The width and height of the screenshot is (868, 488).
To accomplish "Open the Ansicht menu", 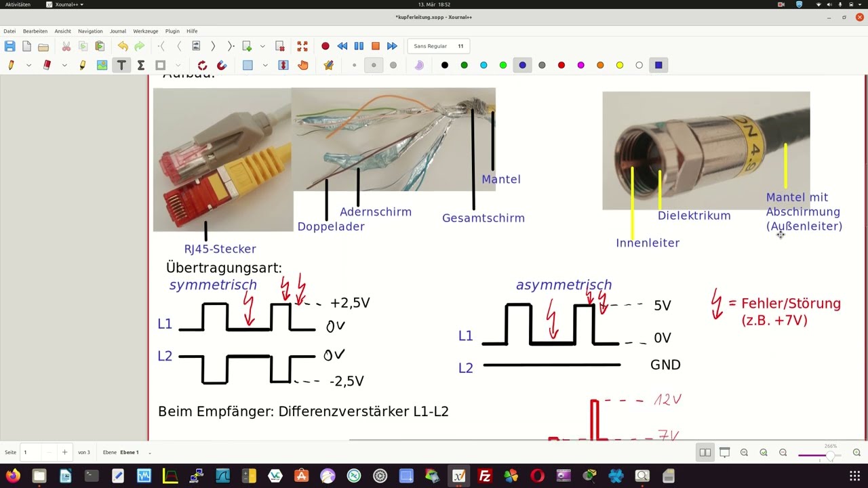I will point(63,31).
